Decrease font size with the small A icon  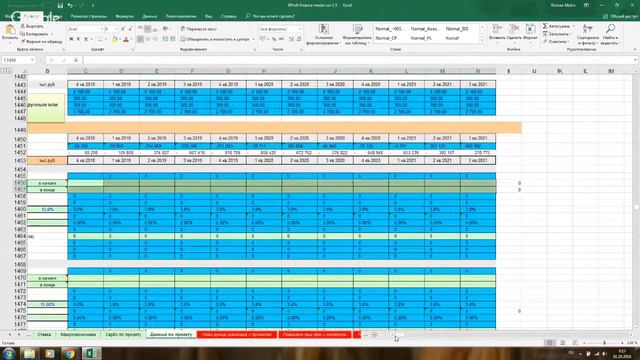coord(130,29)
